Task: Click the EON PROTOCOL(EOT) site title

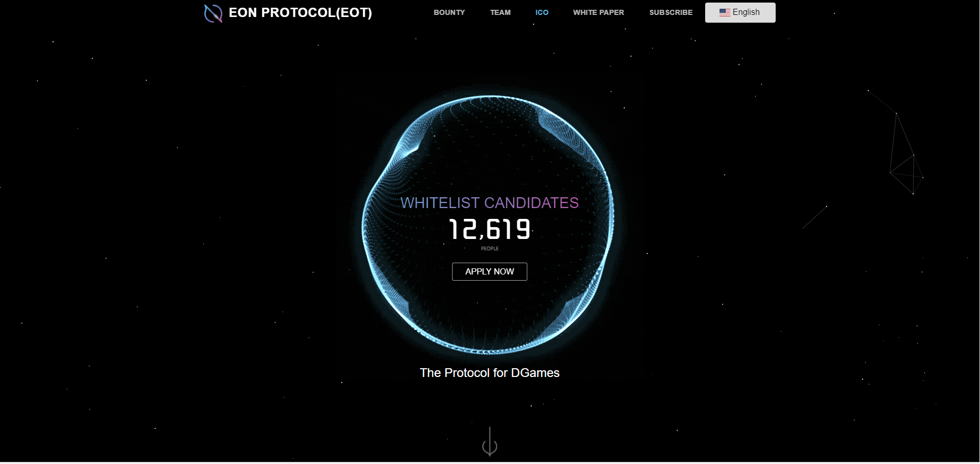Action: (300, 13)
